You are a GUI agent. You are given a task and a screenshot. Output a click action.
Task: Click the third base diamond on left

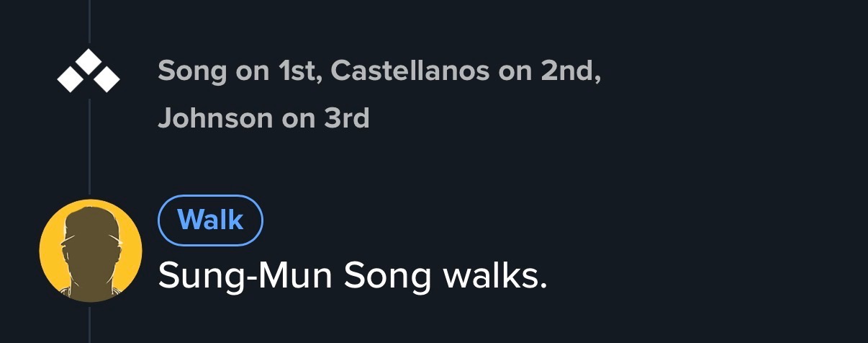click(70, 79)
